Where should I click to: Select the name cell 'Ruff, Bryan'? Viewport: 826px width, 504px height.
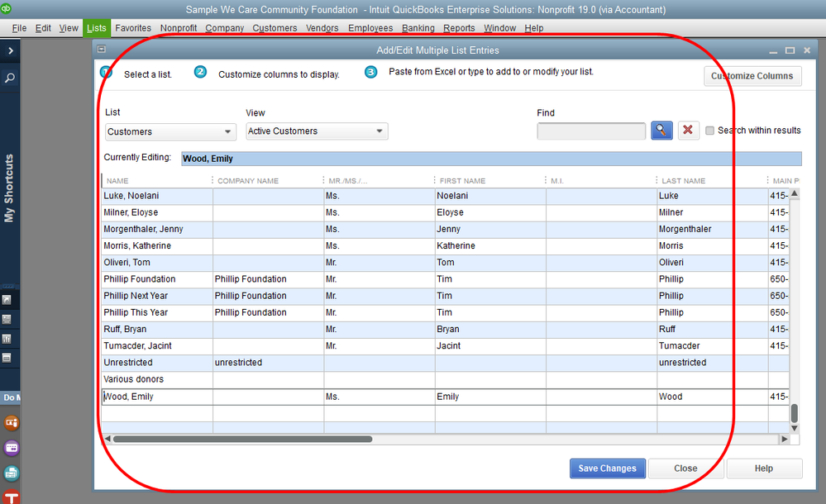tap(157, 329)
